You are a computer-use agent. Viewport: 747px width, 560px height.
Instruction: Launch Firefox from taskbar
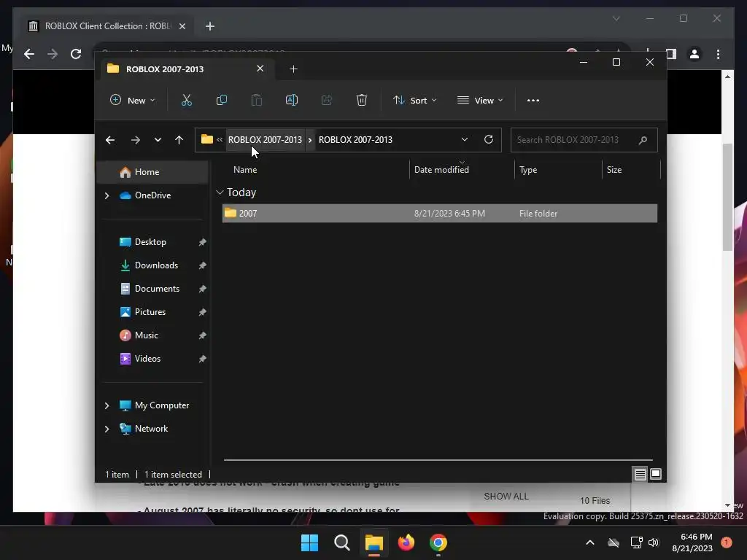406,542
